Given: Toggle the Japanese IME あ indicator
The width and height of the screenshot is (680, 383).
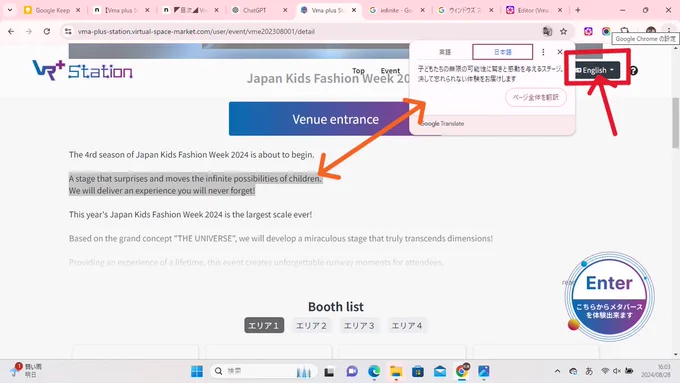Looking at the screenshot, I should pyautogui.click(x=589, y=371).
